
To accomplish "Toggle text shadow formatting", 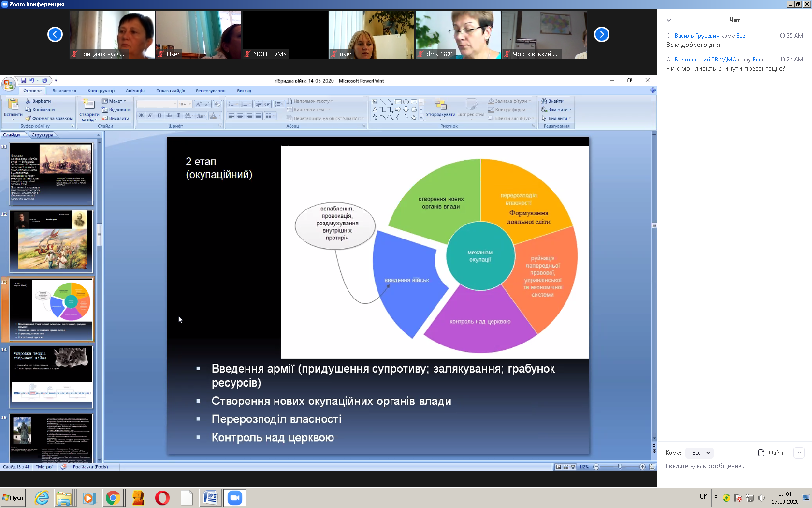I will (x=178, y=116).
